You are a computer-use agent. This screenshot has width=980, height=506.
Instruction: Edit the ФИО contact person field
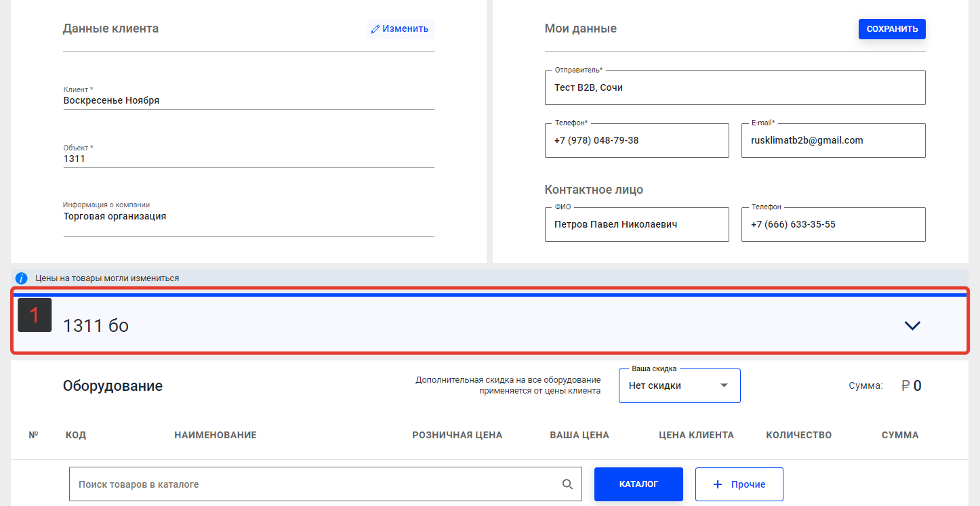point(637,224)
